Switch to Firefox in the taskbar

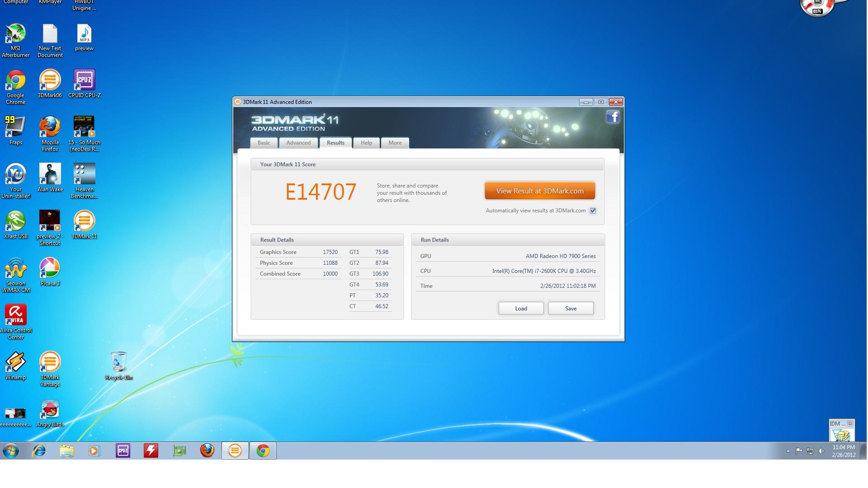(207, 450)
